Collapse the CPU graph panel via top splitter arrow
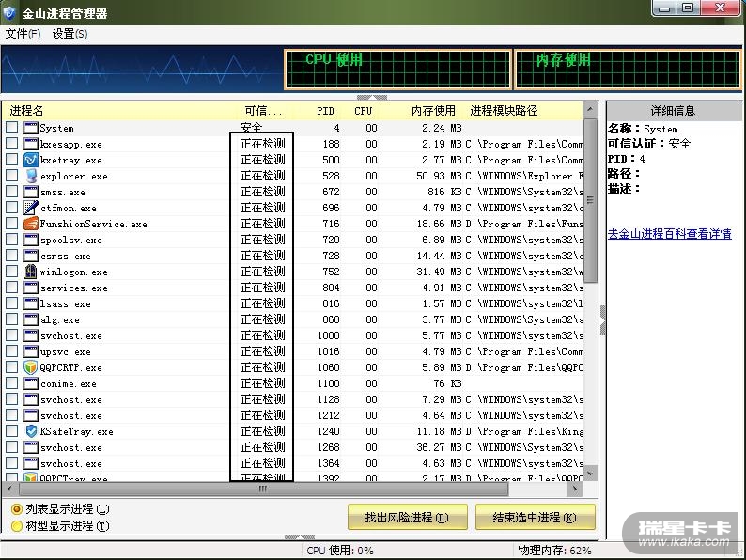Image resolution: width=746 pixels, height=560 pixels. [x=365, y=97]
